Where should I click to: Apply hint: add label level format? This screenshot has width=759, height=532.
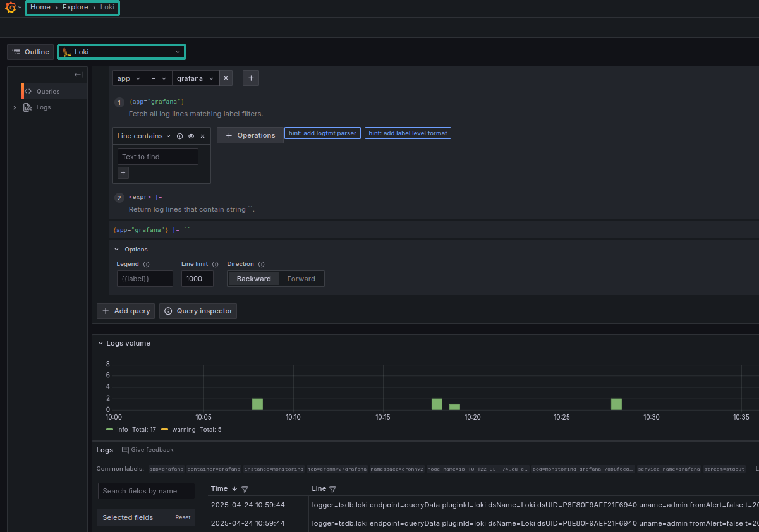pyautogui.click(x=408, y=133)
